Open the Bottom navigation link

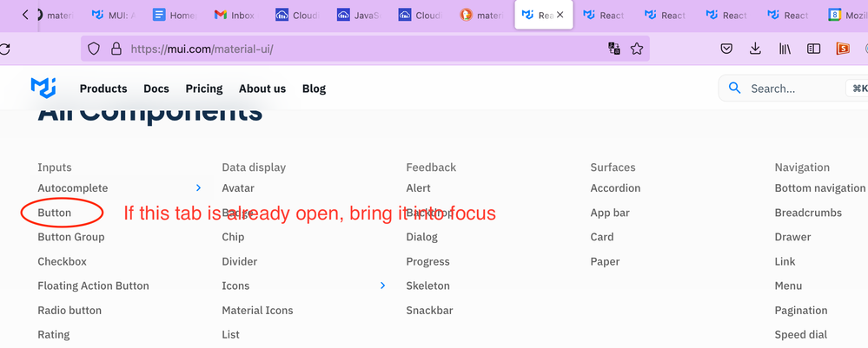point(820,188)
